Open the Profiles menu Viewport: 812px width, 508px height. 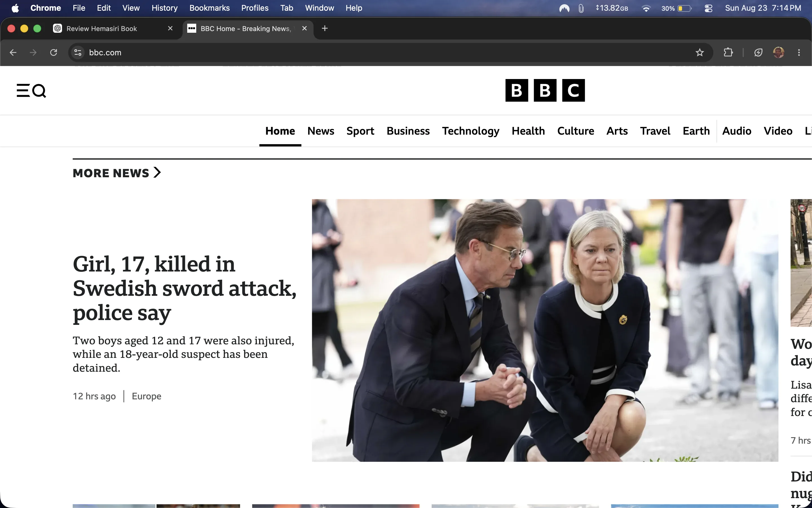[255, 8]
